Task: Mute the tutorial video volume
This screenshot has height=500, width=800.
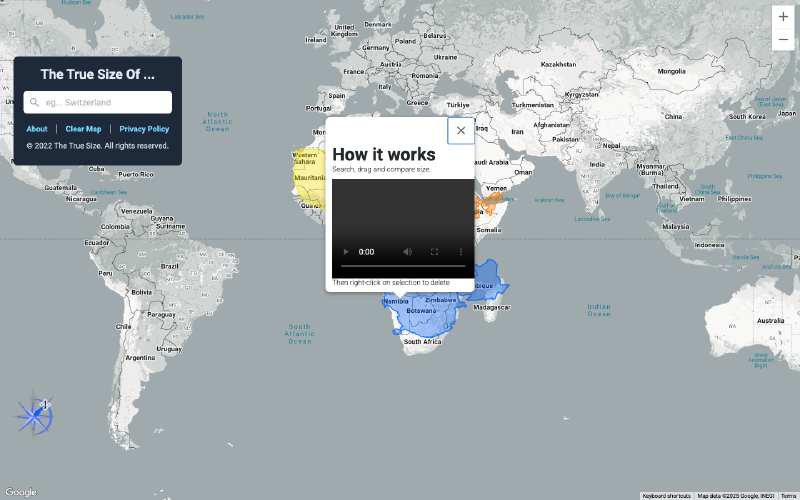Action: coord(408,252)
